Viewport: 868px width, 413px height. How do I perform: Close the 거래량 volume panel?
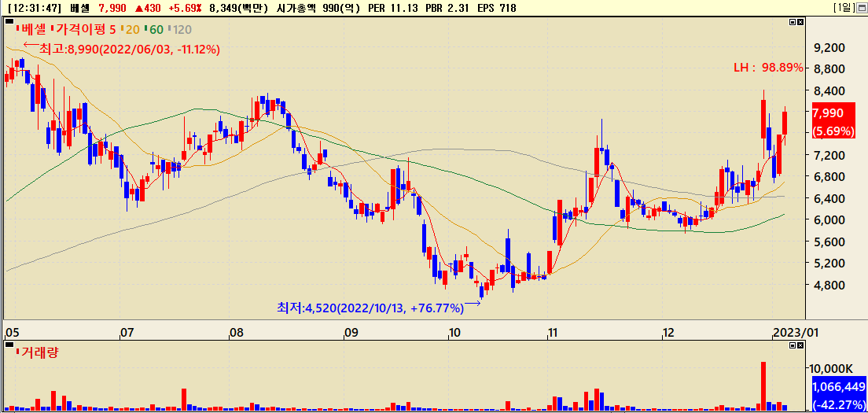point(800,345)
